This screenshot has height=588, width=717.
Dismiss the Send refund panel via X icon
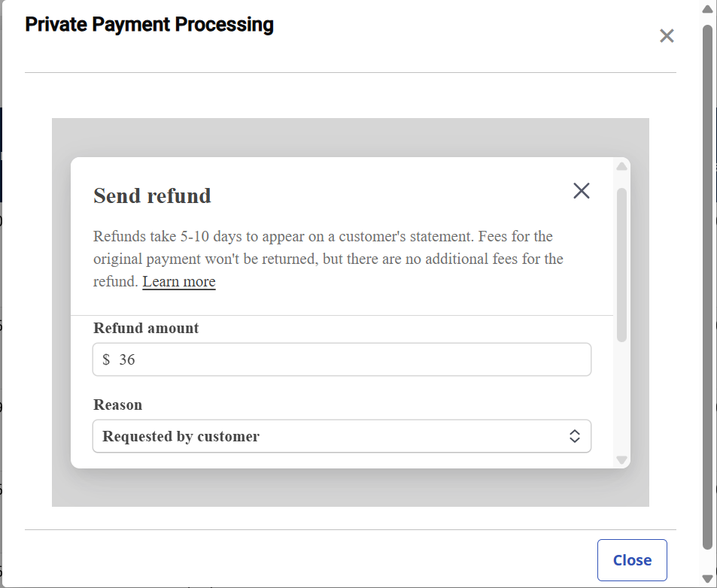coord(581,191)
